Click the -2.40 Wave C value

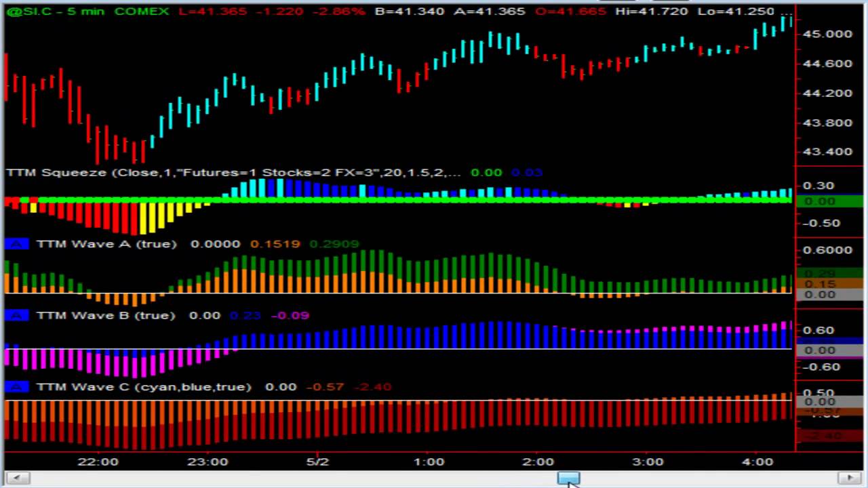pos(372,386)
